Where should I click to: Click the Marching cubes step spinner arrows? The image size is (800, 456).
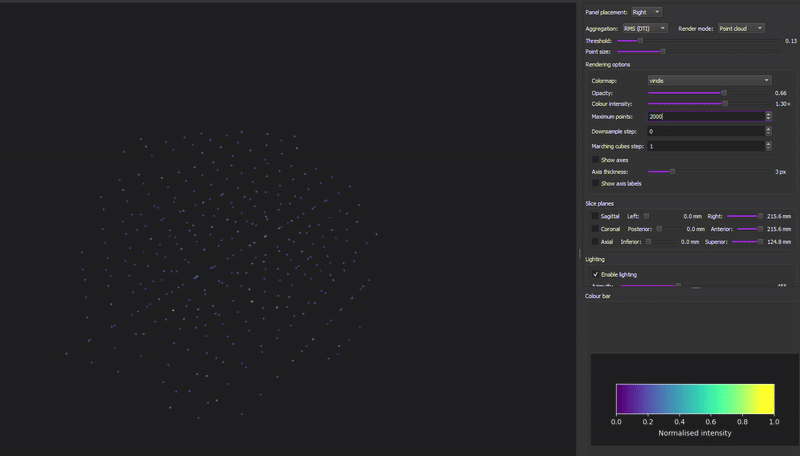click(768, 146)
